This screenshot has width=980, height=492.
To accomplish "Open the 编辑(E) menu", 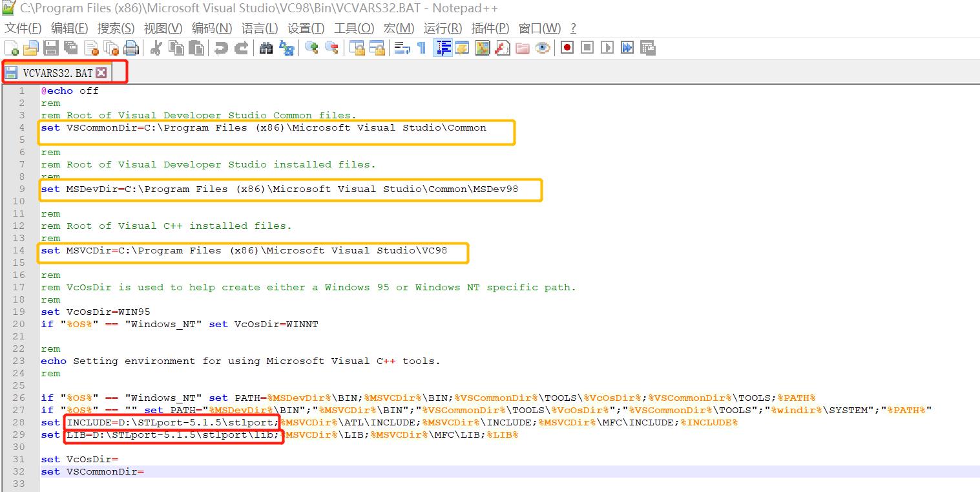I will point(69,28).
